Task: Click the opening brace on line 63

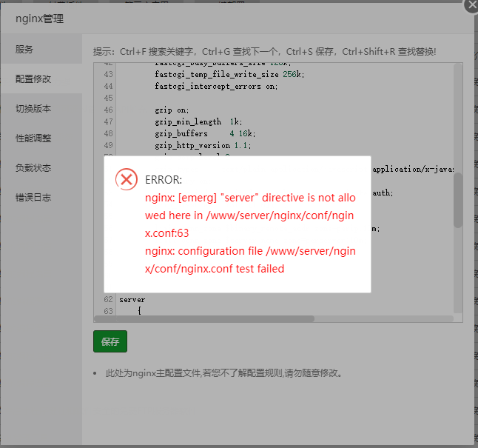Action: coord(139,311)
